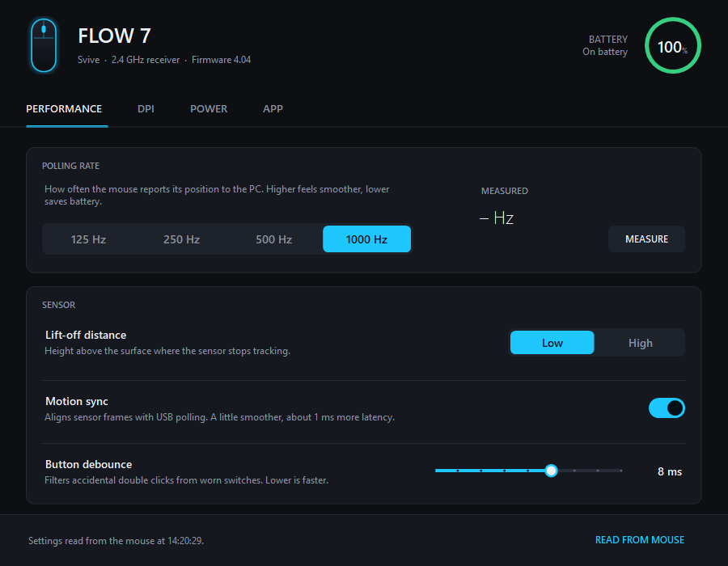This screenshot has width=728, height=566.
Task: Click the Flow 7 mouse icon
Action: tap(44, 45)
